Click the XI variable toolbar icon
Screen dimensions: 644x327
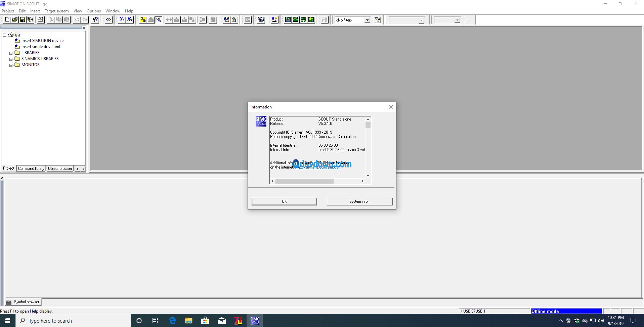[122, 20]
